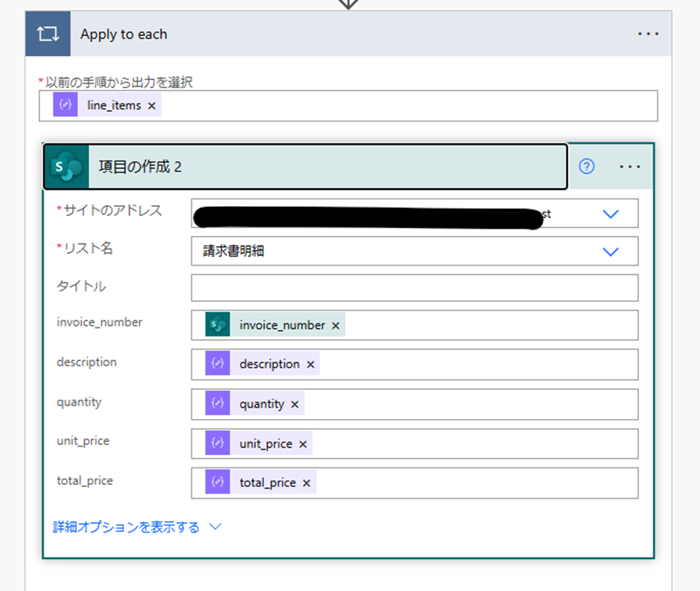Click the total_price input field area

pos(415,483)
